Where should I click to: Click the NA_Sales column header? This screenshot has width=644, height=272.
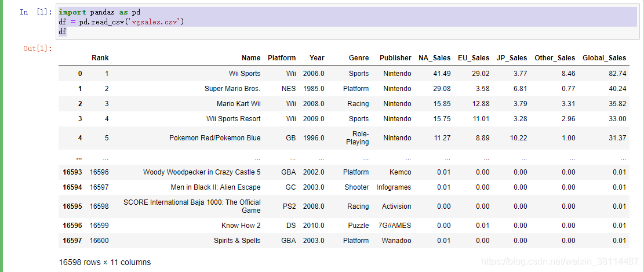(x=435, y=58)
